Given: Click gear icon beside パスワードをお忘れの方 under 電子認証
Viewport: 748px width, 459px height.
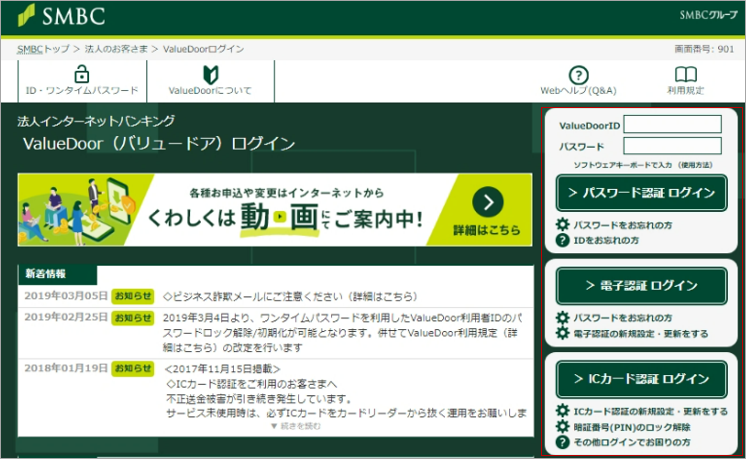Looking at the screenshot, I should pyautogui.click(x=563, y=317).
